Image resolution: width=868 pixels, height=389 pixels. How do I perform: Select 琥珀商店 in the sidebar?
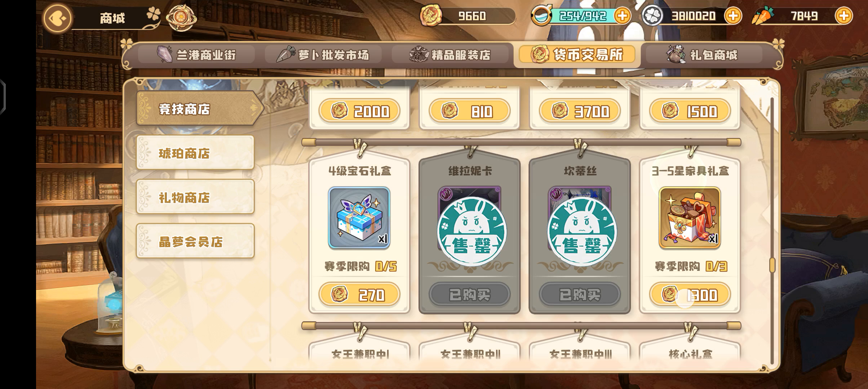tap(195, 153)
